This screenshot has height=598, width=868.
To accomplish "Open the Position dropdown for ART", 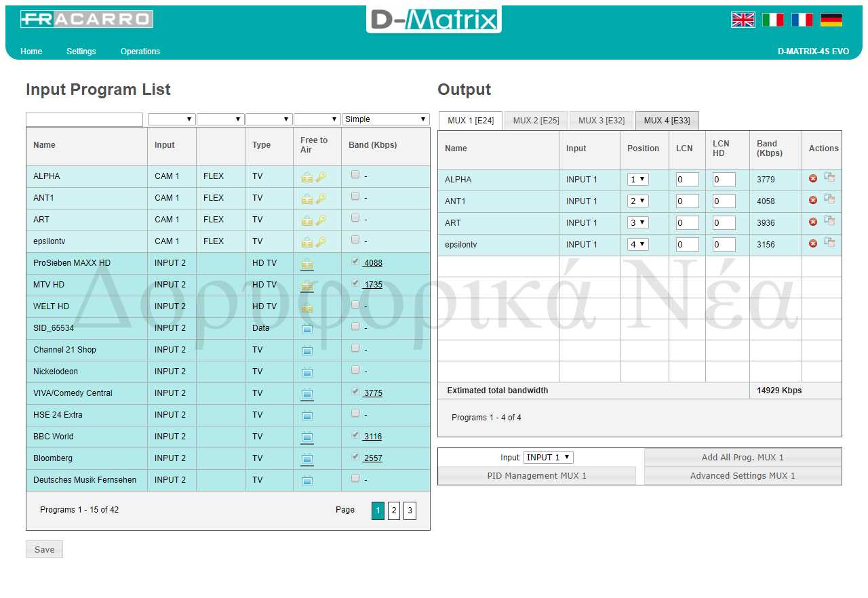I will click(638, 223).
